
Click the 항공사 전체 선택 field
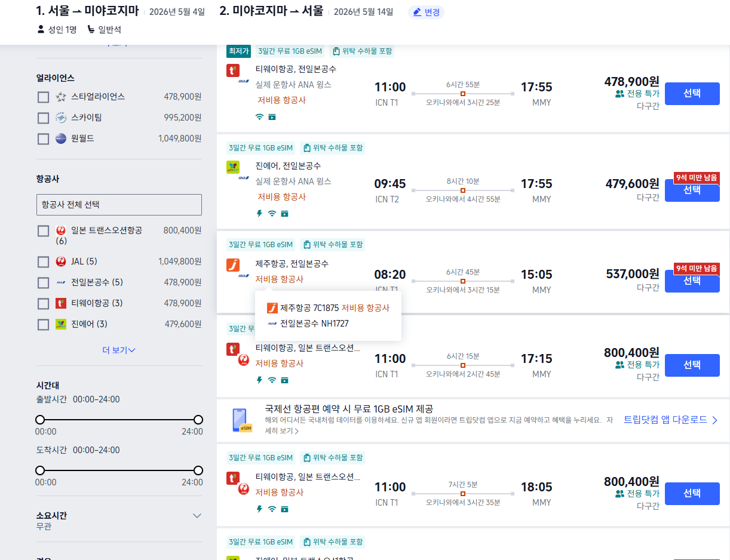(119, 205)
